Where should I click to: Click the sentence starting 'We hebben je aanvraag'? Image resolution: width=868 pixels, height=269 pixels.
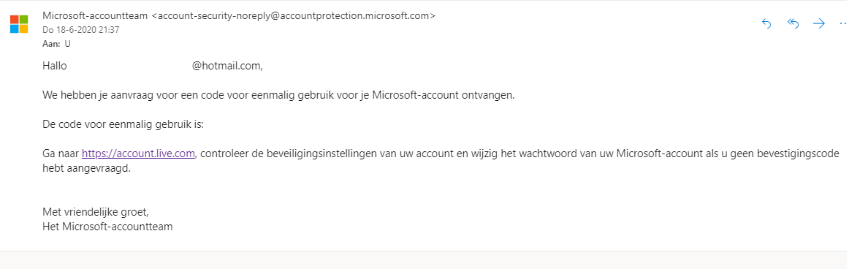(x=278, y=94)
